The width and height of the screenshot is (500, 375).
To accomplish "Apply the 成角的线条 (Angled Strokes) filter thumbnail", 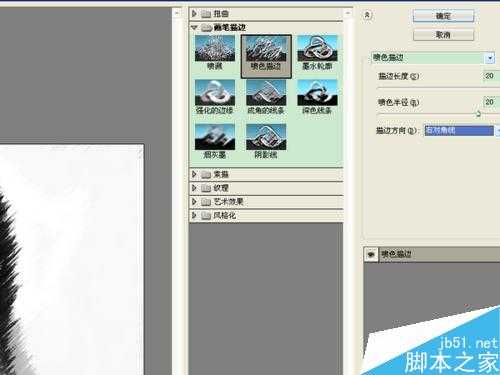I will [266, 97].
